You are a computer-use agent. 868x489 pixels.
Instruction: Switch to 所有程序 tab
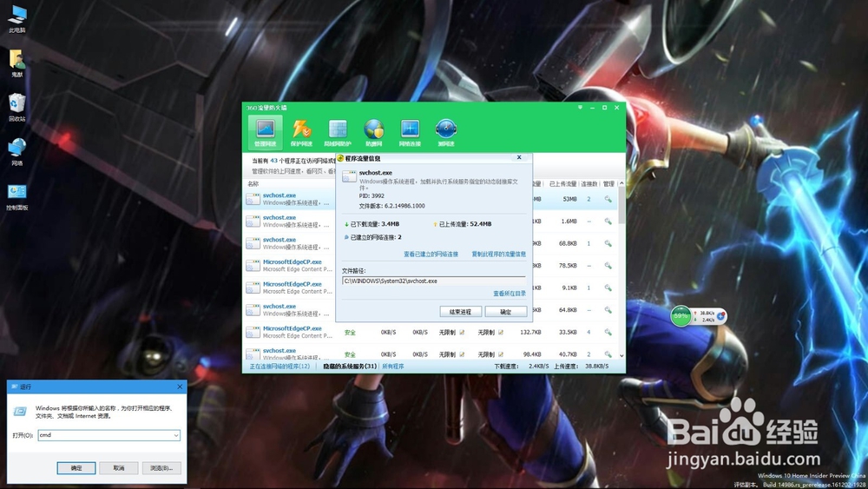pyautogui.click(x=393, y=367)
